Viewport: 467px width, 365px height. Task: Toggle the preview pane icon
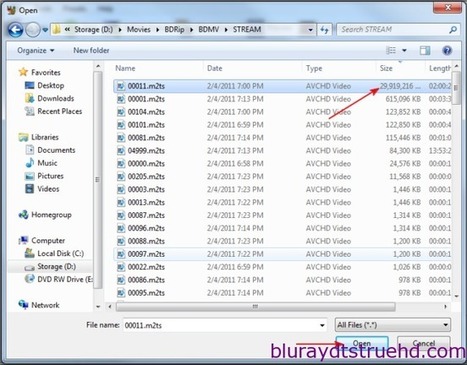[425, 51]
